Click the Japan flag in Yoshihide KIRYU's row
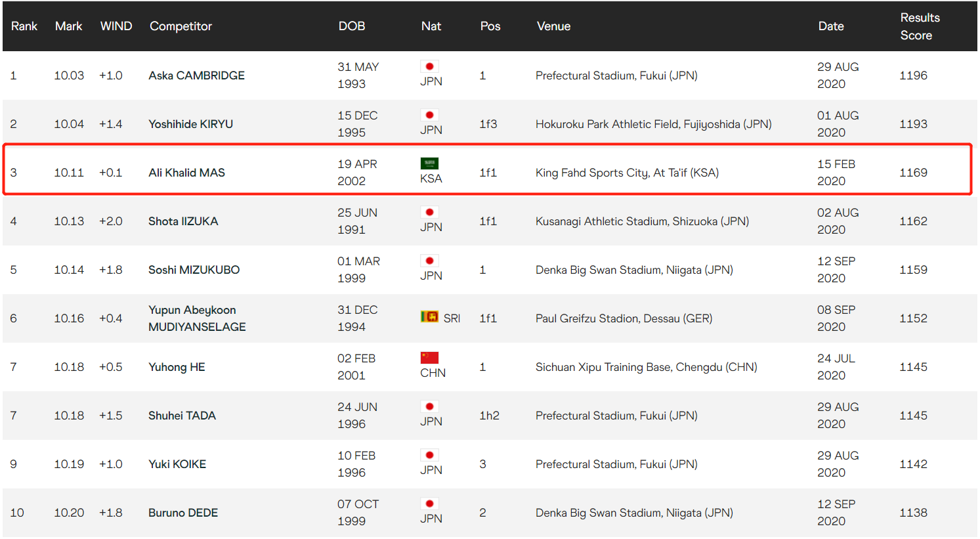The height and width of the screenshot is (539, 980). tap(429, 115)
